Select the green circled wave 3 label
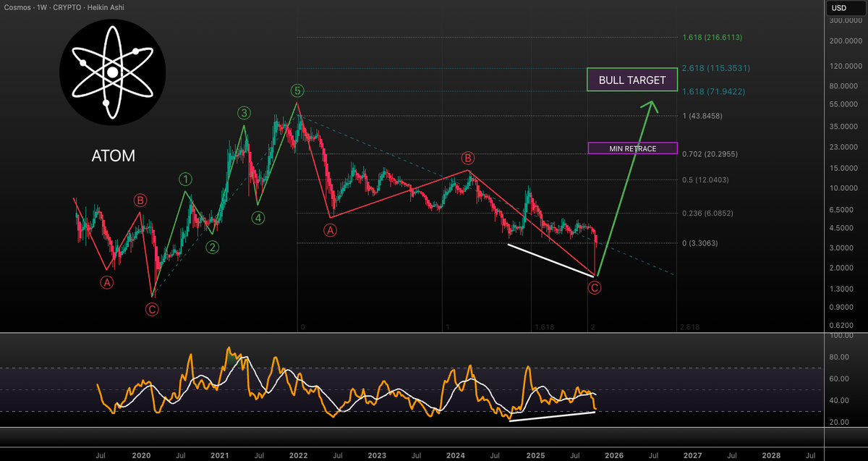868x461 pixels. (244, 113)
